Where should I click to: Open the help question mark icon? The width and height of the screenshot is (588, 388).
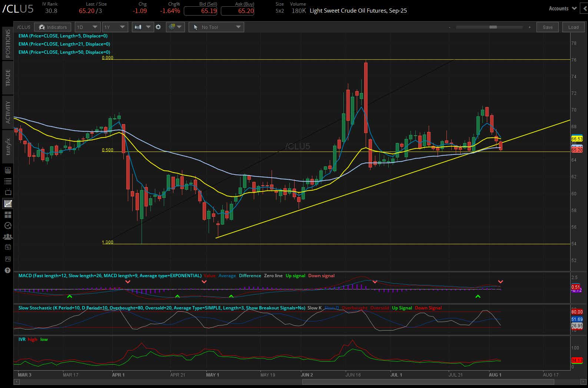coord(7,270)
